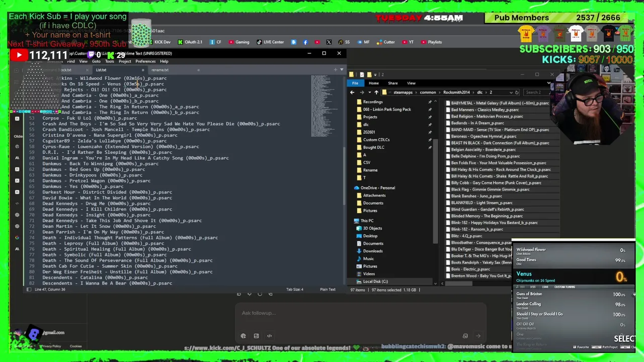Open recent locations dropdown in File Explorer

click(x=369, y=93)
